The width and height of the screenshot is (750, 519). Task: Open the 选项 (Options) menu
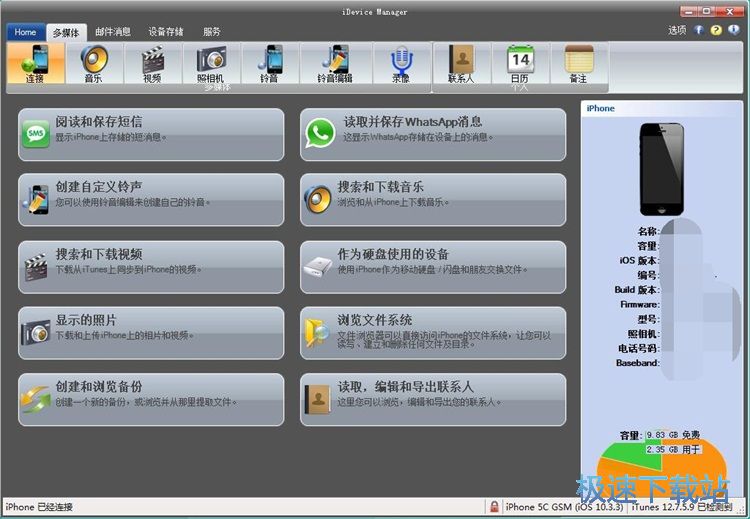click(677, 30)
